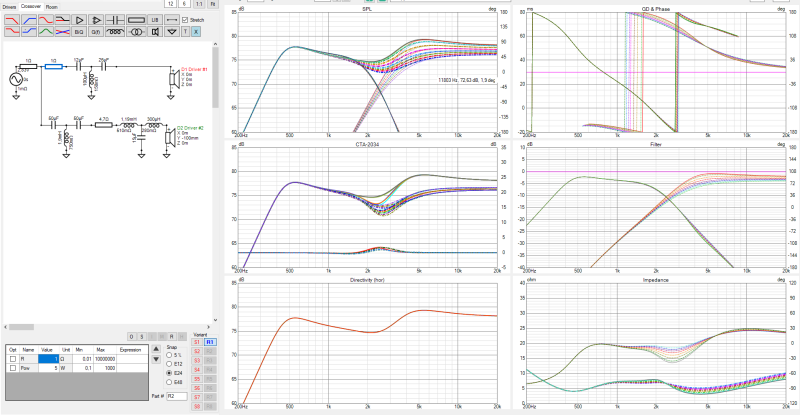Click the schematic vertical scrollbar thumb
This screenshot has width=800, height=415.
(215, 79)
